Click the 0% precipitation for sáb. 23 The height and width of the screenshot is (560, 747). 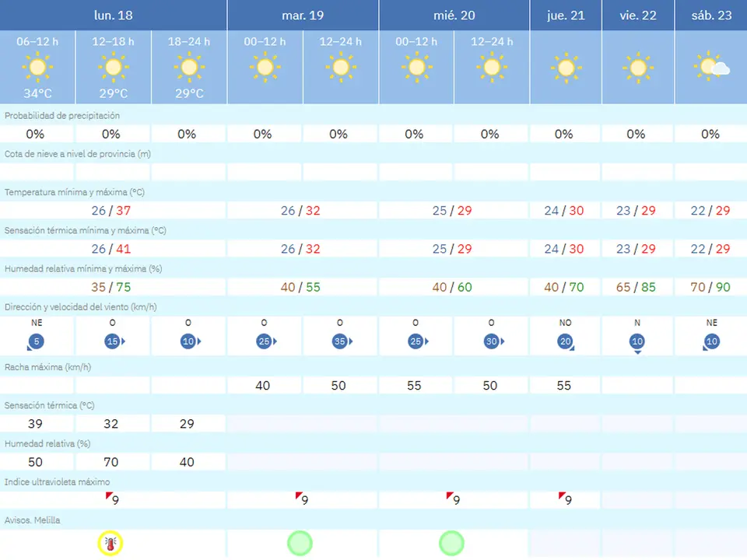click(710, 135)
